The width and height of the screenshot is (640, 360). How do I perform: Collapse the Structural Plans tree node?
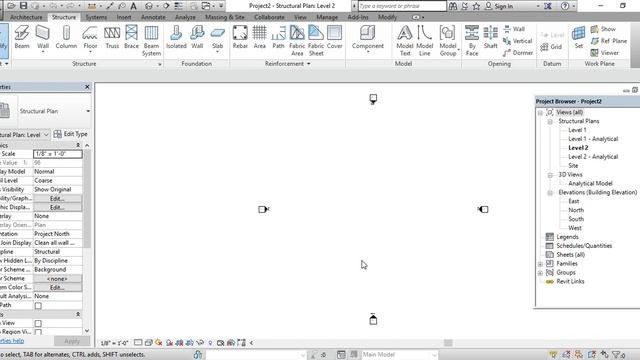(550, 122)
